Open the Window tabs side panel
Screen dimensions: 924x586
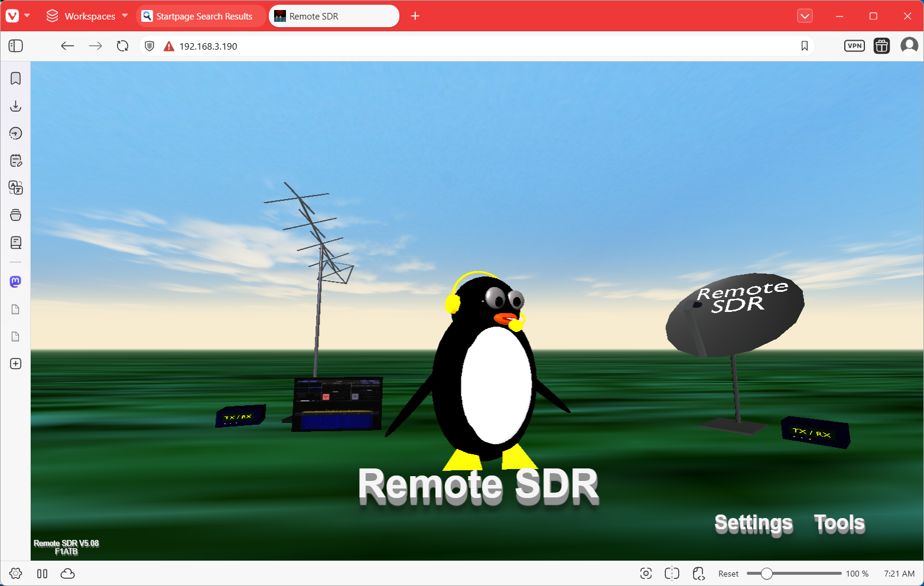16,215
